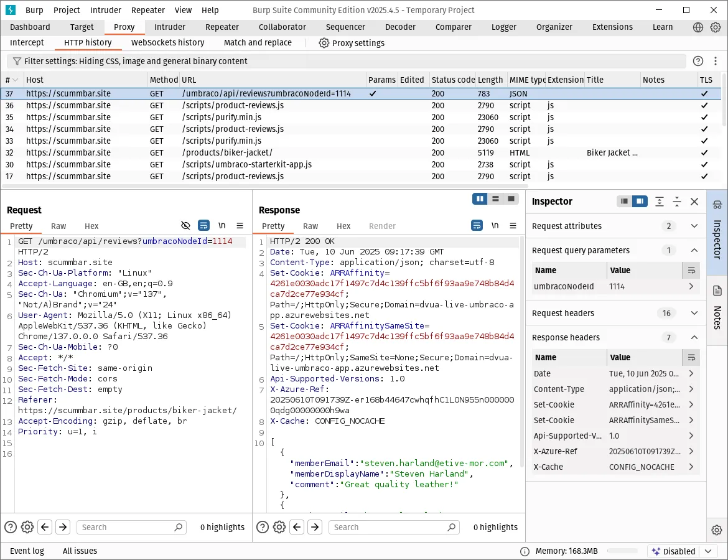The height and width of the screenshot is (560, 728).
Task: Toggle hide non-printable eye icon in Request
Action: point(185,226)
